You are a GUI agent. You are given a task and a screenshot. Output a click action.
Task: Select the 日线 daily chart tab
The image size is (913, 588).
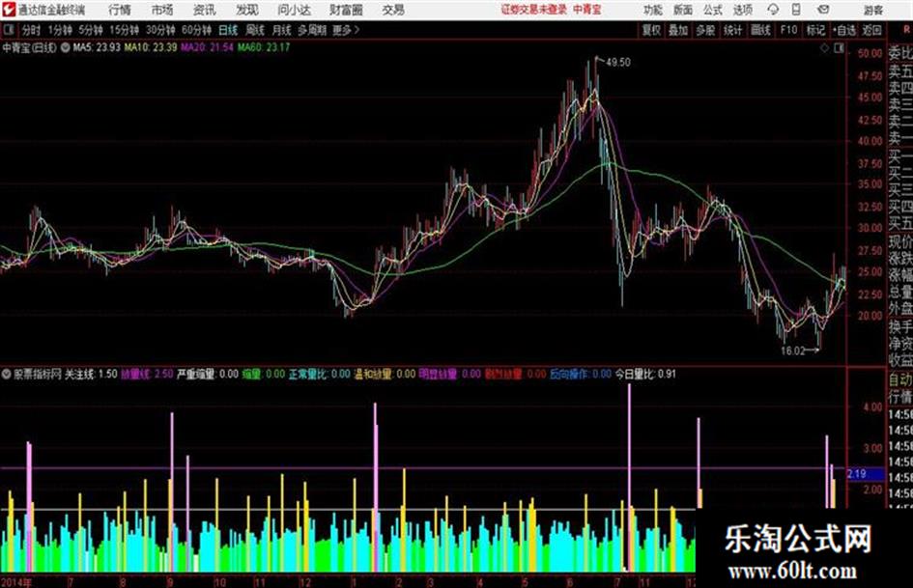coord(228,30)
